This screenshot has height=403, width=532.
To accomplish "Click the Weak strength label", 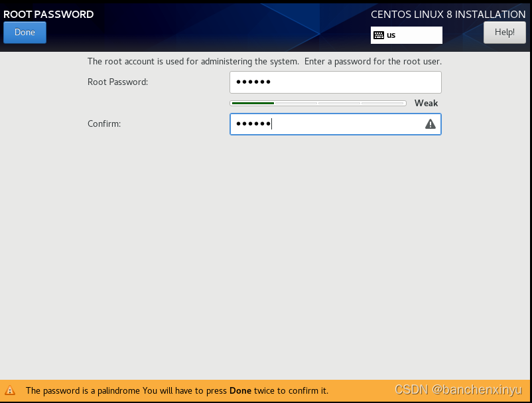I will click(427, 103).
